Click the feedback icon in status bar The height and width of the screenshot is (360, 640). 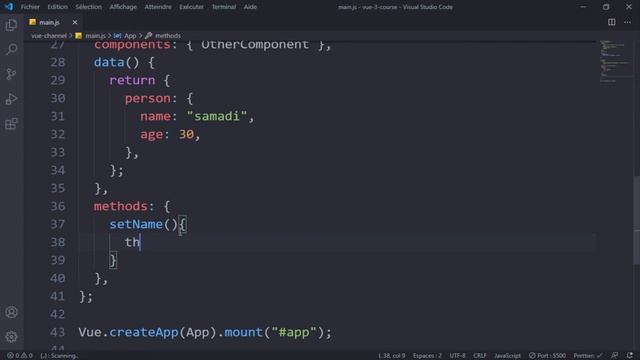click(614, 356)
